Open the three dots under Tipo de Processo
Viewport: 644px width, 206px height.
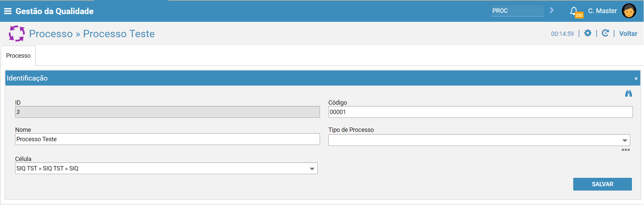point(626,150)
